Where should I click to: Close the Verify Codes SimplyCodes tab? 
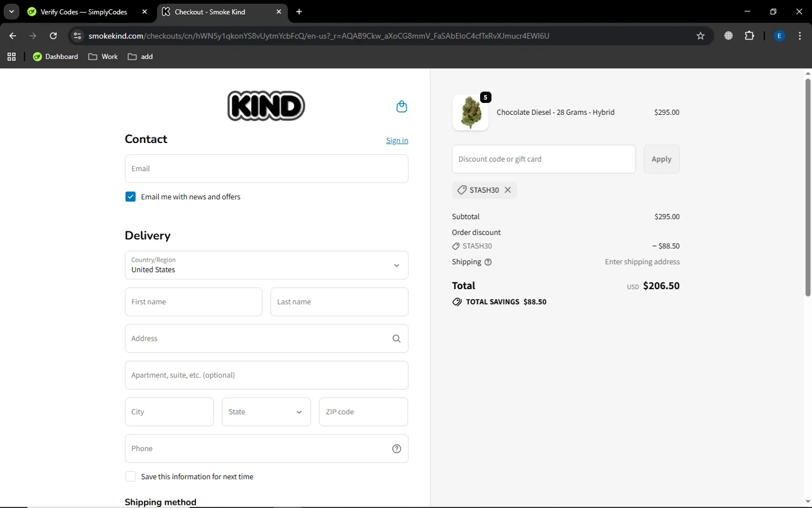click(145, 11)
